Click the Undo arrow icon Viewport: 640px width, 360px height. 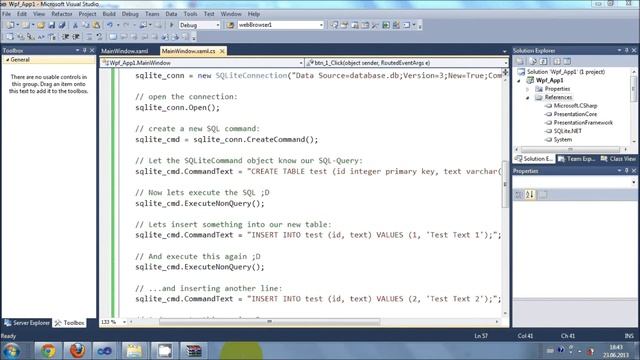pyautogui.click(x=110, y=25)
